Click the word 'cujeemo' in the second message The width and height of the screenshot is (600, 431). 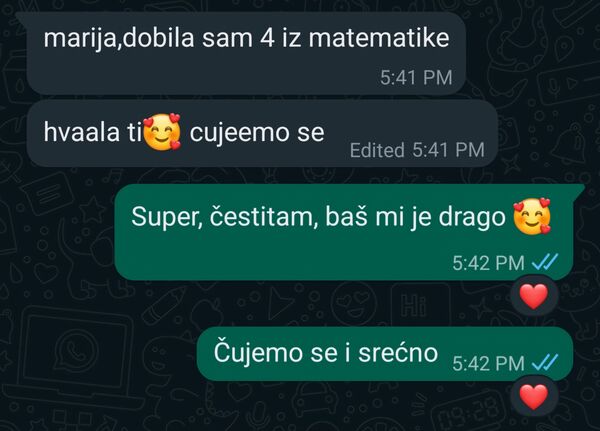pyautogui.click(x=239, y=135)
